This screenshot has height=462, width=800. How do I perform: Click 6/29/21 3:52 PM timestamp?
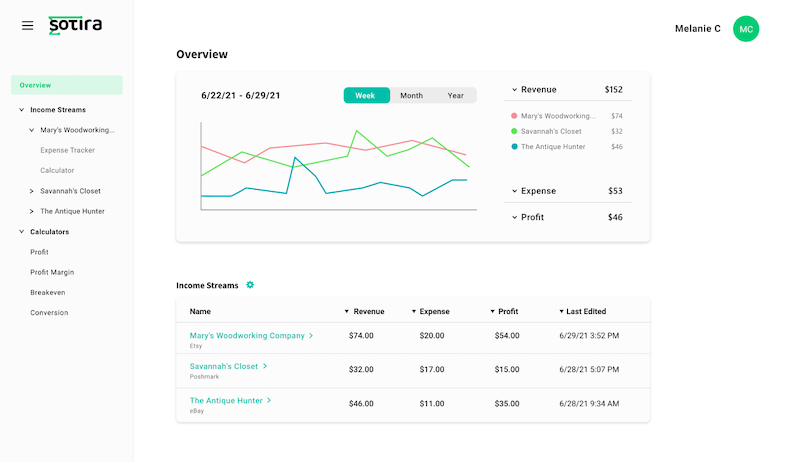tap(589, 336)
